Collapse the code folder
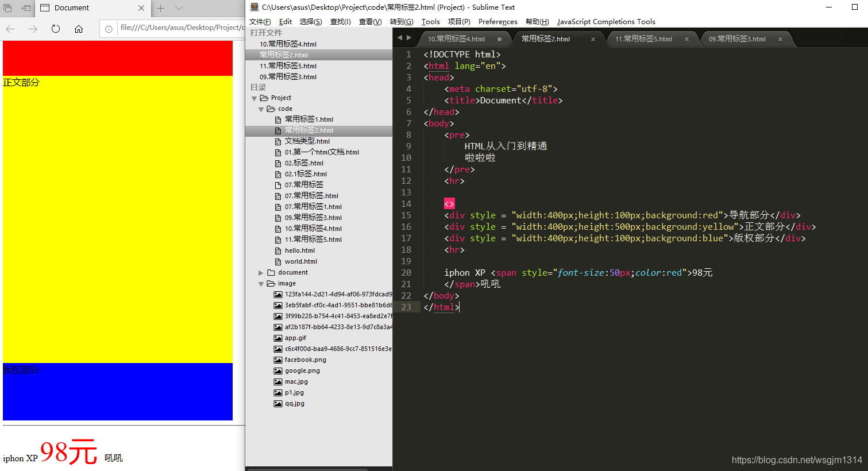The width and height of the screenshot is (868, 471). click(x=261, y=109)
